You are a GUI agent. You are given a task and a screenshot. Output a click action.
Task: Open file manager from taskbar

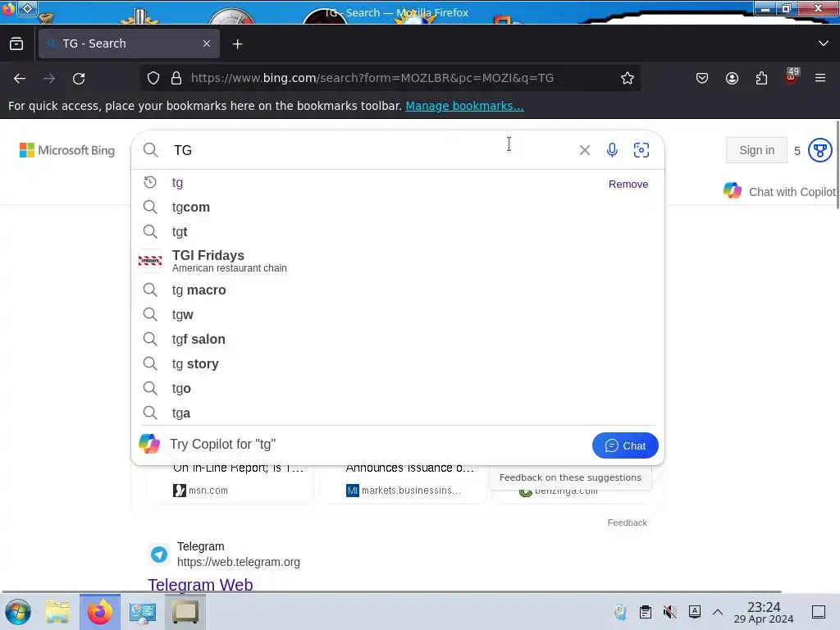pyautogui.click(x=57, y=612)
